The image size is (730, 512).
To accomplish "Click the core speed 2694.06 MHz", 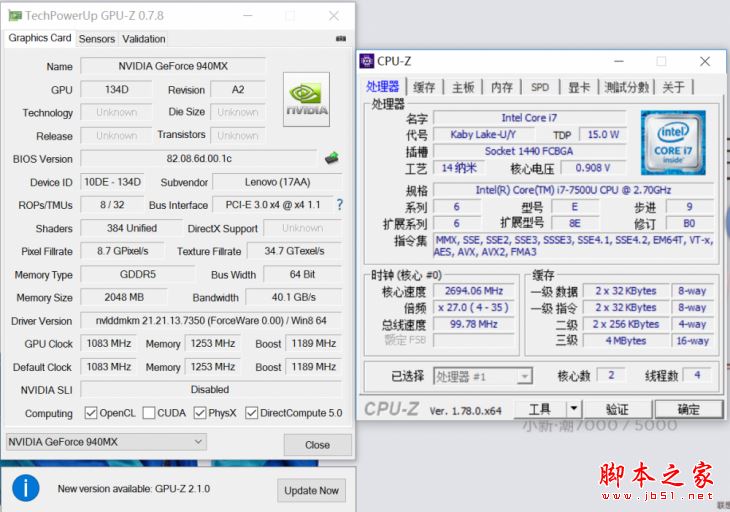I will [473, 291].
